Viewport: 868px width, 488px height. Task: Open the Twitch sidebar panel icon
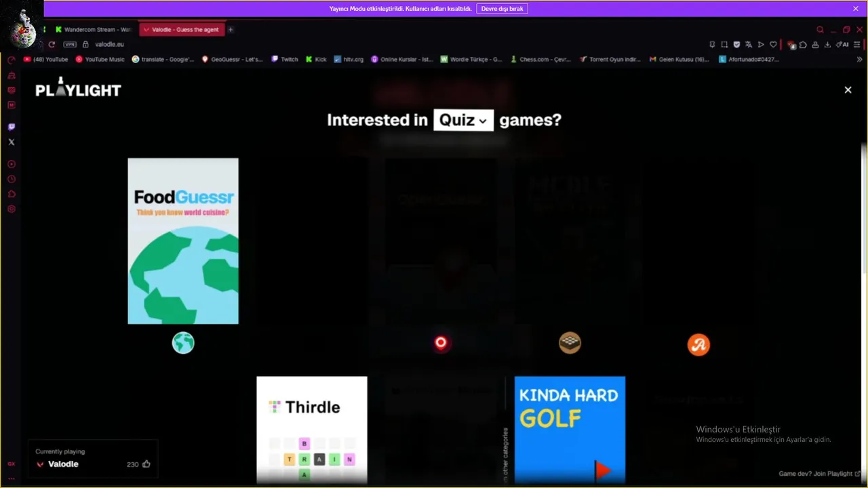12,127
